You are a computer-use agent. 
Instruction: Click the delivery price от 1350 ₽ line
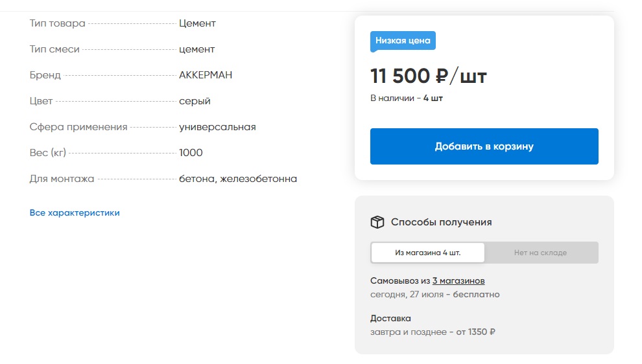(433, 332)
